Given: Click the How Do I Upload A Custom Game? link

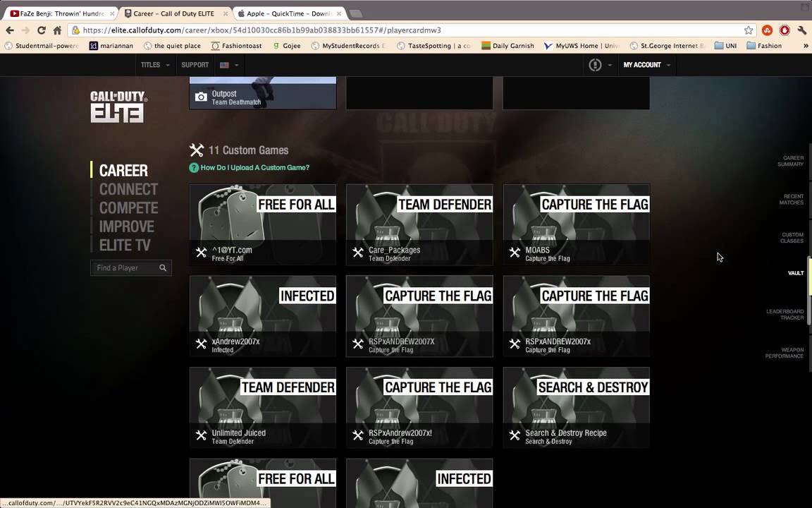Looking at the screenshot, I should [254, 167].
